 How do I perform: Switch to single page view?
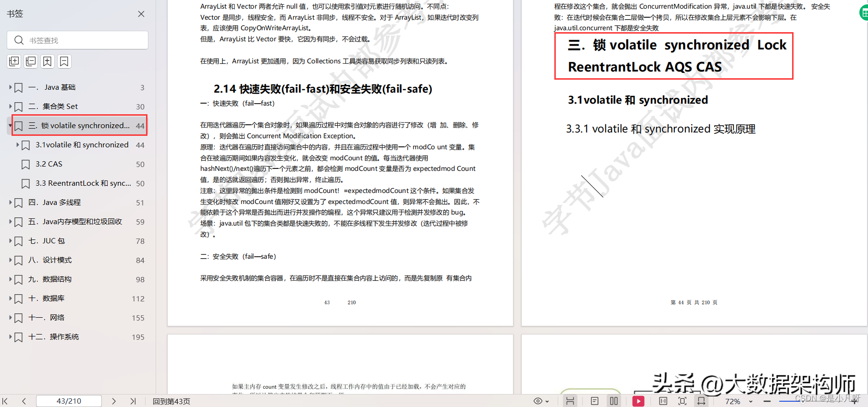coord(594,401)
